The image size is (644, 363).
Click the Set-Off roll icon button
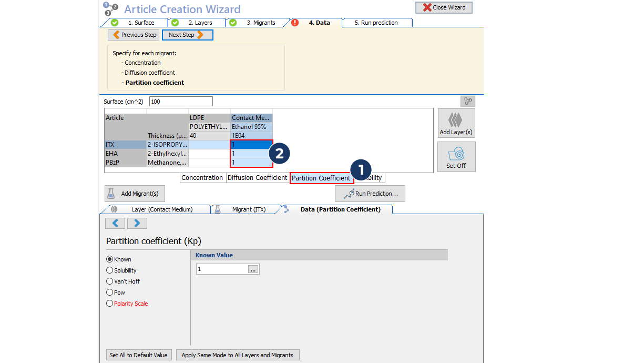pos(456,156)
